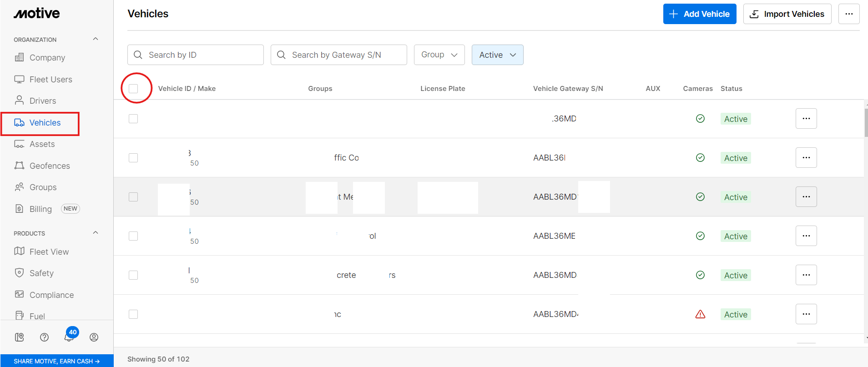Click Fuel pump icon
The height and width of the screenshot is (367, 868).
(x=19, y=315)
